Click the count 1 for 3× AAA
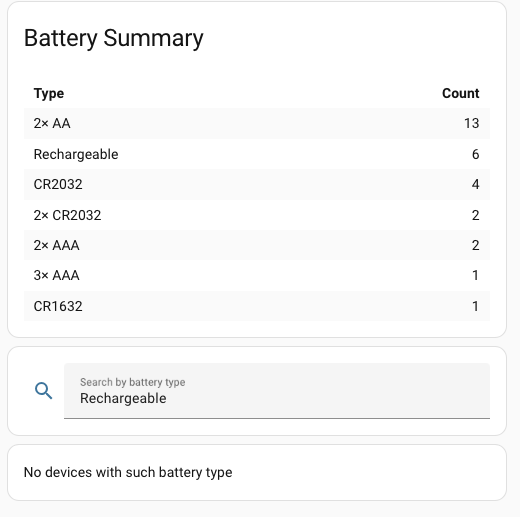The image size is (520, 517). [x=476, y=275]
